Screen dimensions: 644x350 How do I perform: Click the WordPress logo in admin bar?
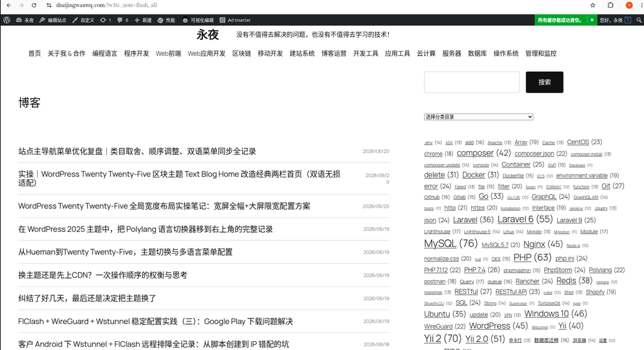[6, 20]
